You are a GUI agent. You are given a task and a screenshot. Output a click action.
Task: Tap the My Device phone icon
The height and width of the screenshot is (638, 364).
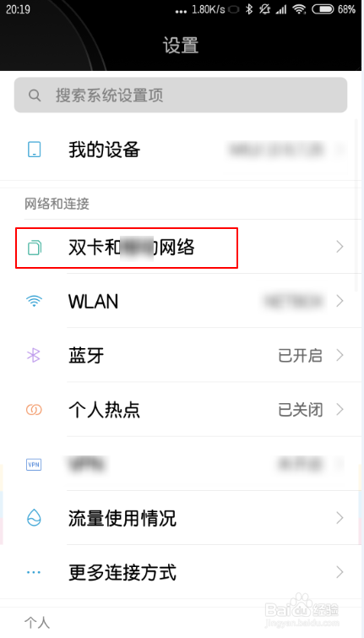point(34,150)
